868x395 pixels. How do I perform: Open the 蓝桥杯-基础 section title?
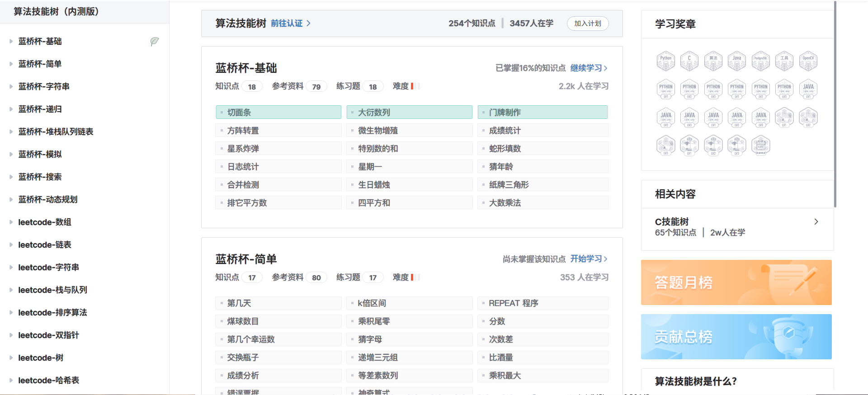click(246, 68)
